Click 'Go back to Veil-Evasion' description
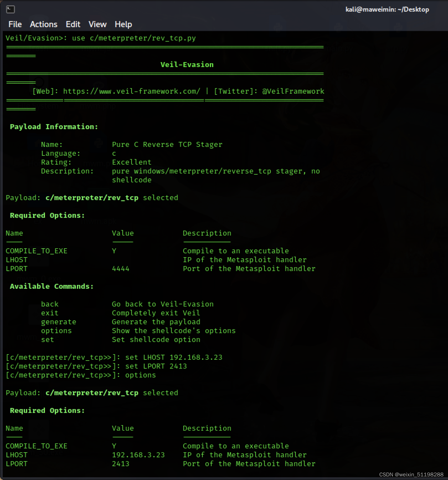The width and height of the screenshot is (448, 480). [163, 304]
